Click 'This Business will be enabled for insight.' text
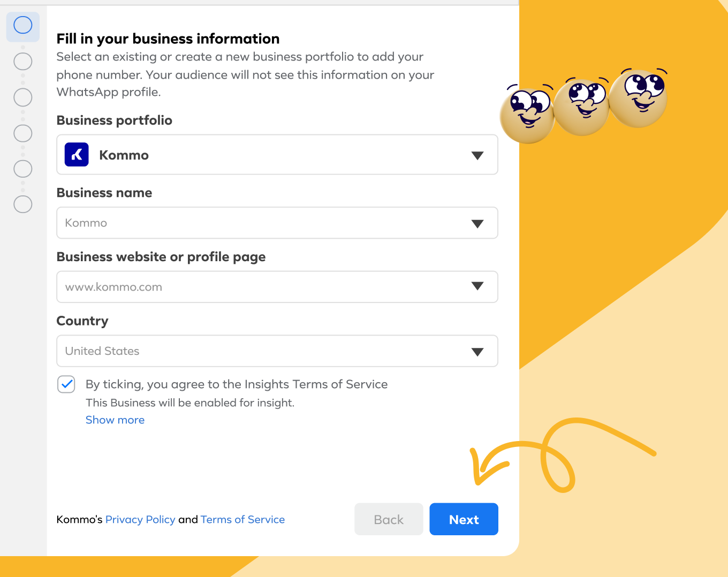 190,403
